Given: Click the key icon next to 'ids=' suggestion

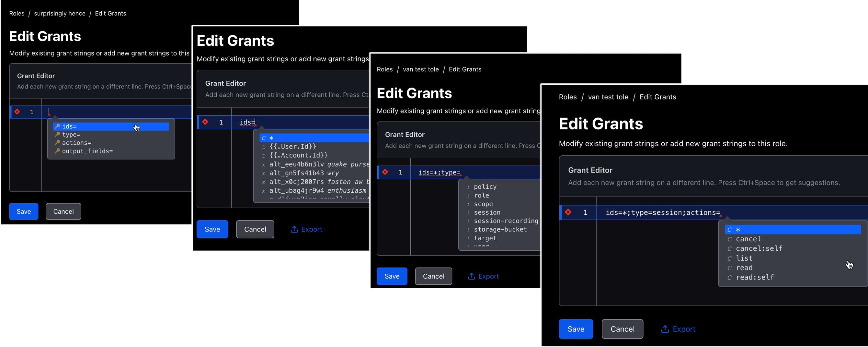Looking at the screenshot, I should point(57,126).
